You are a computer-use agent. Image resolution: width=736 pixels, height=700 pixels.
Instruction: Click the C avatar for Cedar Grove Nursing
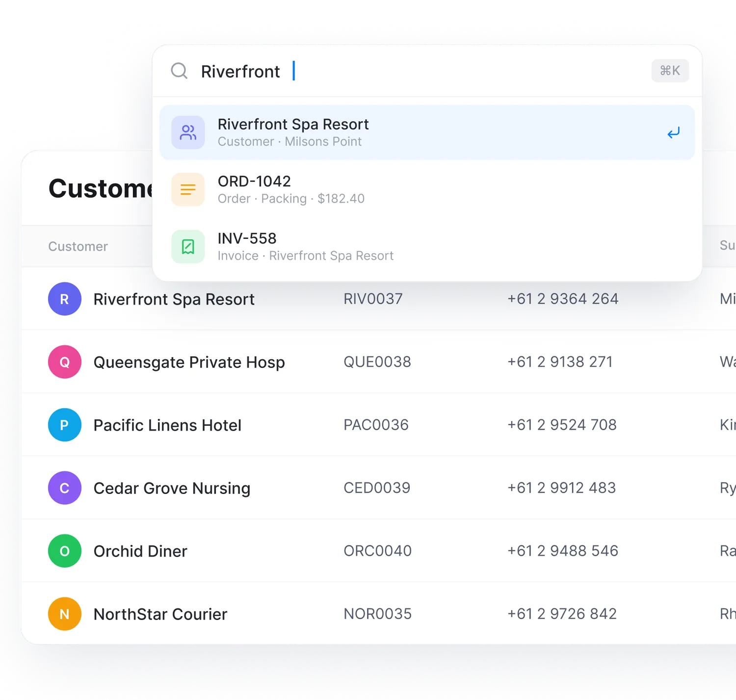tap(65, 488)
